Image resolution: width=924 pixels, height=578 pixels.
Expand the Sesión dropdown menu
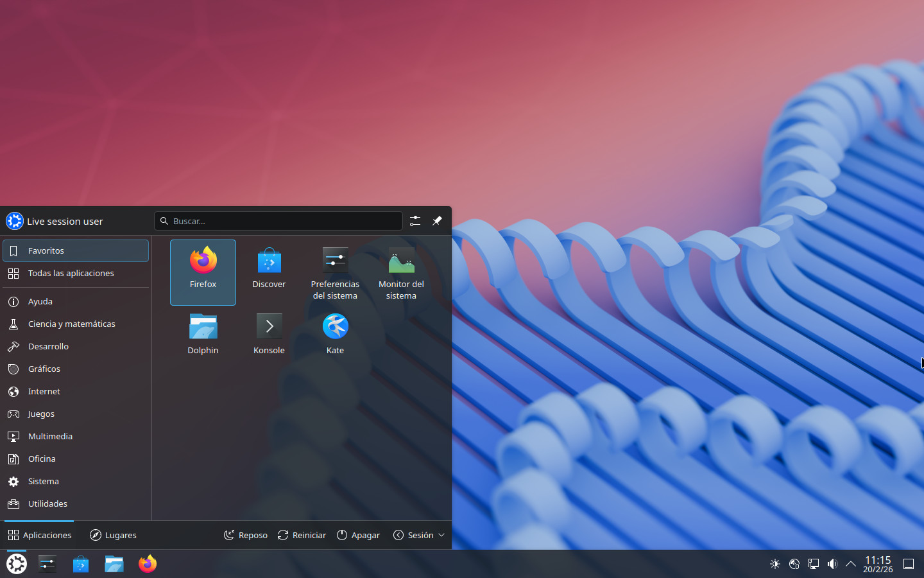pyautogui.click(x=419, y=535)
